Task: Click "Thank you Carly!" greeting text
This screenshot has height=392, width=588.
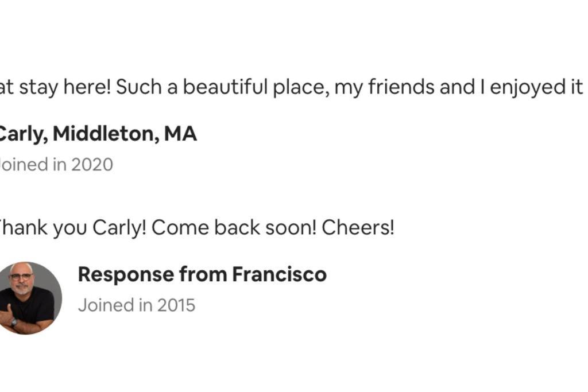Action: pyautogui.click(x=73, y=228)
